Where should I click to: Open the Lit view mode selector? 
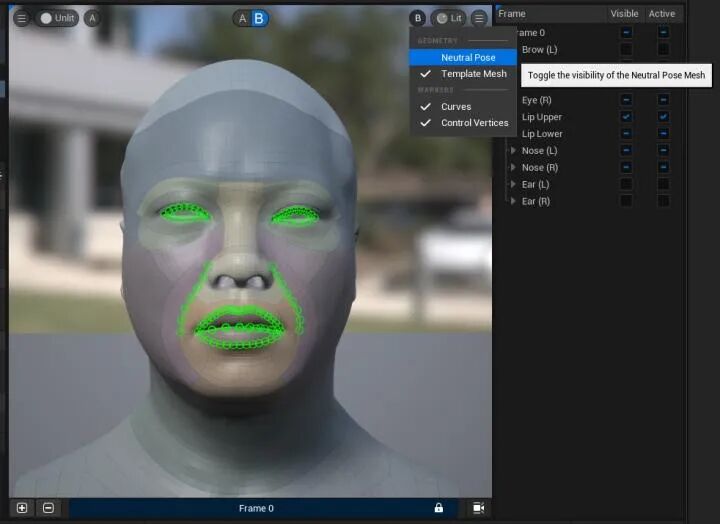tap(449, 18)
